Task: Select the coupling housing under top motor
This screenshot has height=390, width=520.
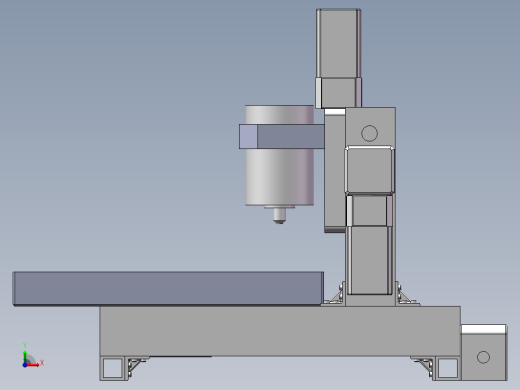Action: click(x=338, y=93)
